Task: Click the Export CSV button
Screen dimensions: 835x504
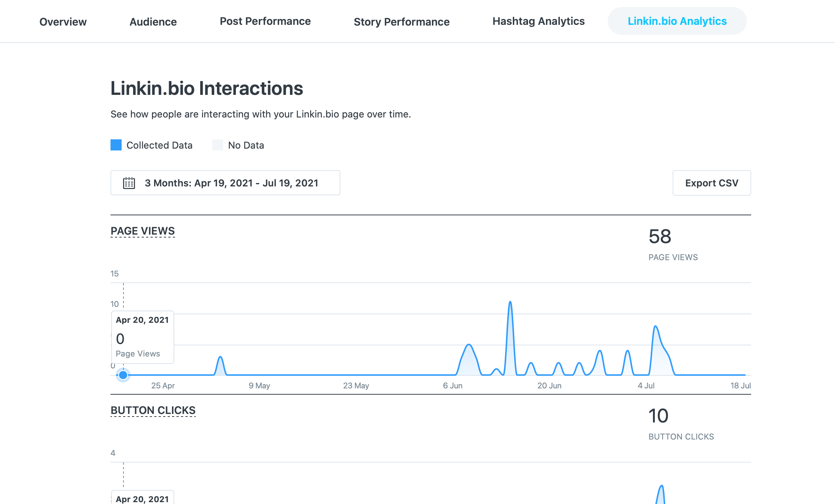Action: coord(712,183)
